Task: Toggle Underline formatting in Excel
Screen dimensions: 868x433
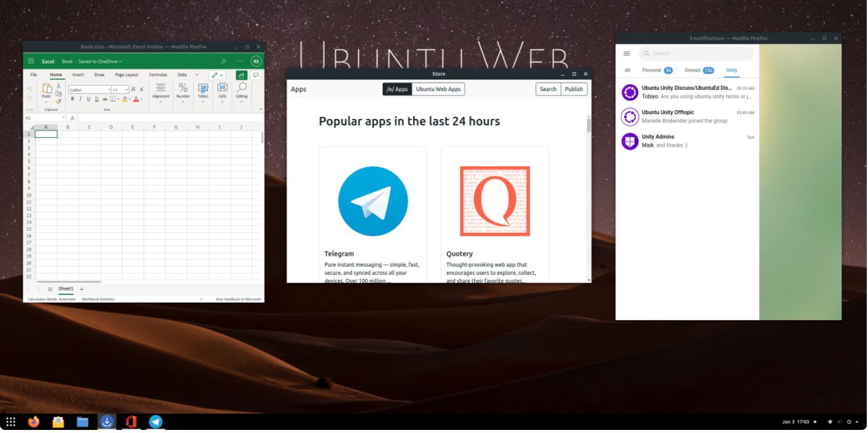Action: click(x=88, y=99)
